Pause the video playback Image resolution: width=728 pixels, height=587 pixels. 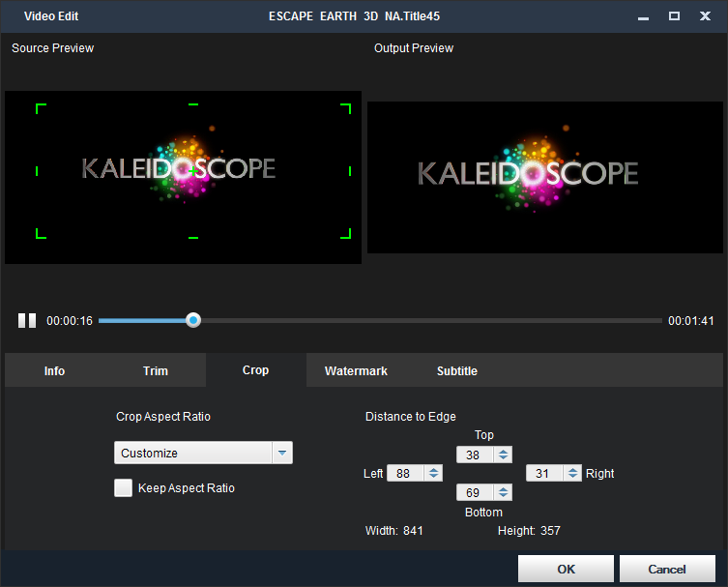coord(27,320)
